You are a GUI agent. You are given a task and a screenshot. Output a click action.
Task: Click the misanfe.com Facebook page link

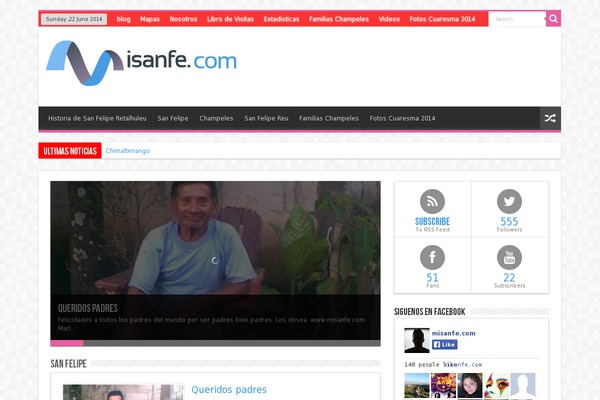click(453, 333)
